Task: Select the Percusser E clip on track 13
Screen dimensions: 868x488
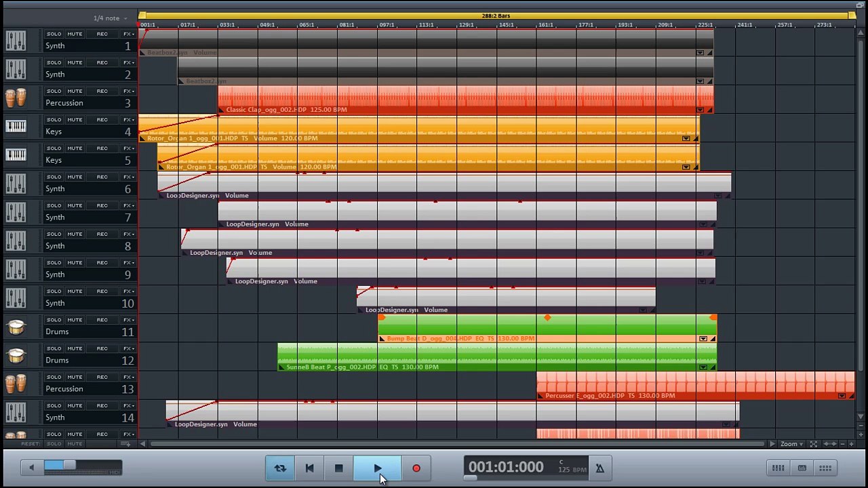Action: coord(696,386)
